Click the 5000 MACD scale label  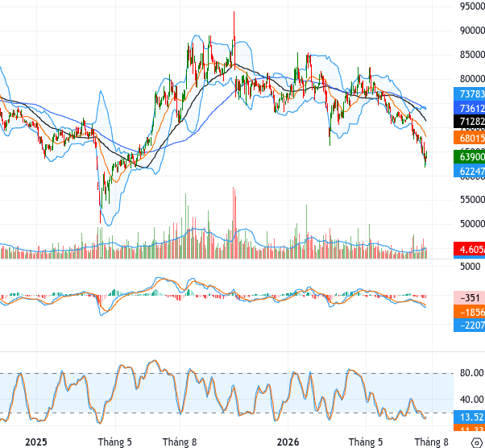point(470,267)
